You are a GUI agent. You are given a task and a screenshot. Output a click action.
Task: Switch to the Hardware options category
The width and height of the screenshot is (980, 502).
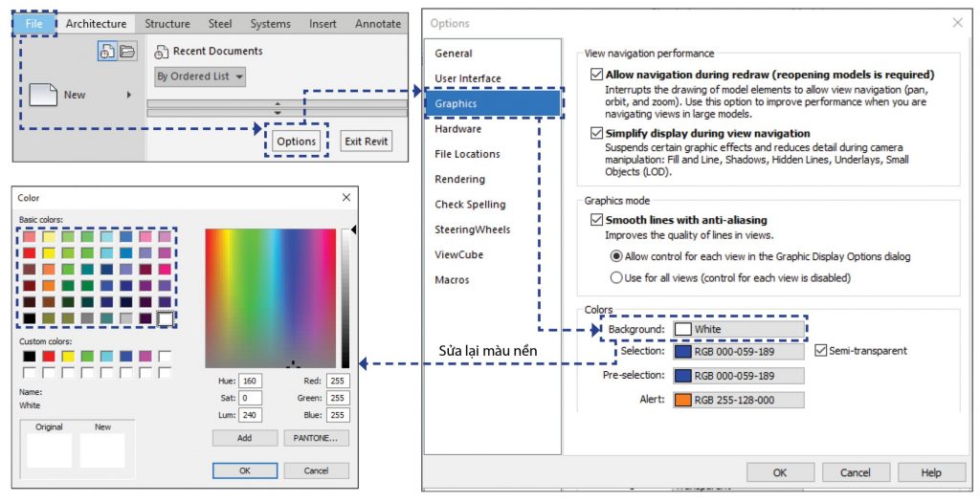(x=457, y=129)
